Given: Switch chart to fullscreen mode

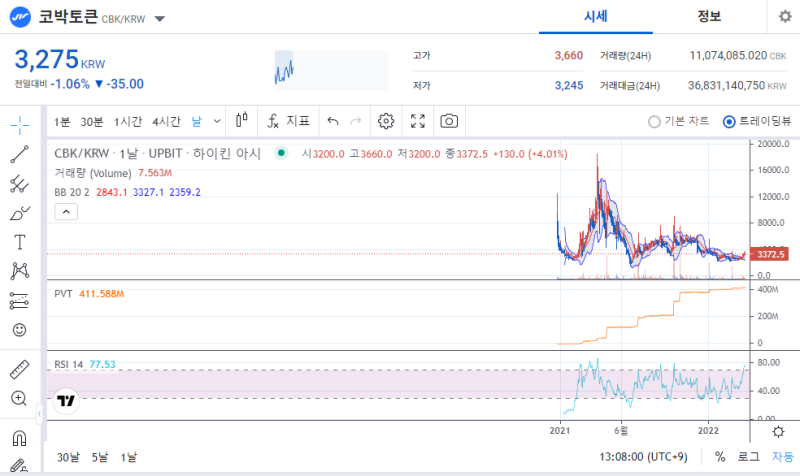Looking at the screenshot, I should tap(418, 121).
